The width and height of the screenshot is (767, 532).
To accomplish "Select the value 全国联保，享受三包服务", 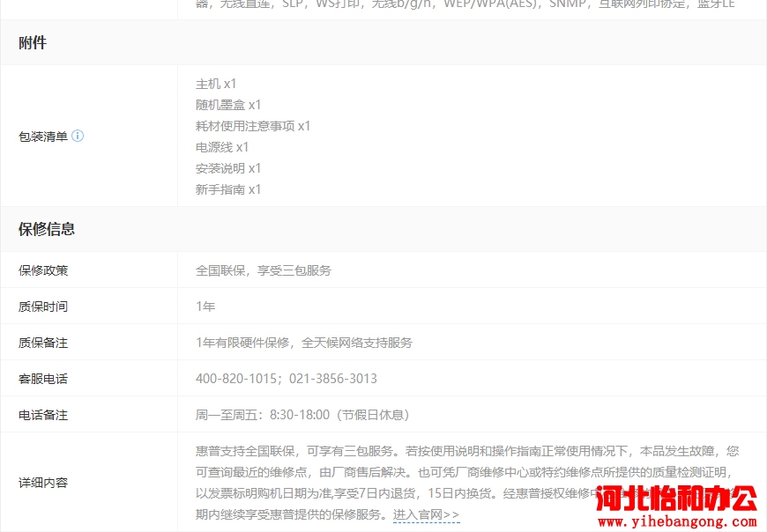I will [x=264, y=270].
